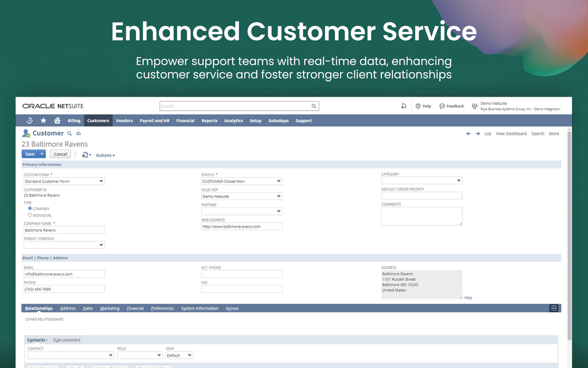
Task: Toggle the subtab layout icon at right
Action: (x=553, y=308)
